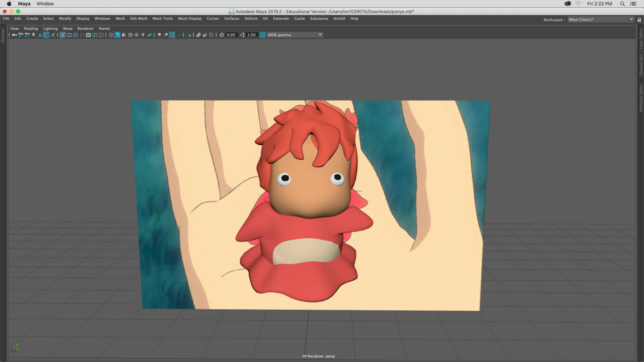Toggle the Gate Mask icon

[x=82, y=35]
